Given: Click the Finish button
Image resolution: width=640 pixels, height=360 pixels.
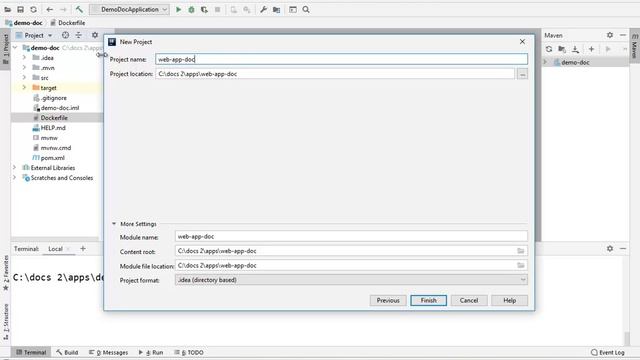Looking at the screenshot, I should click(429, 300).
